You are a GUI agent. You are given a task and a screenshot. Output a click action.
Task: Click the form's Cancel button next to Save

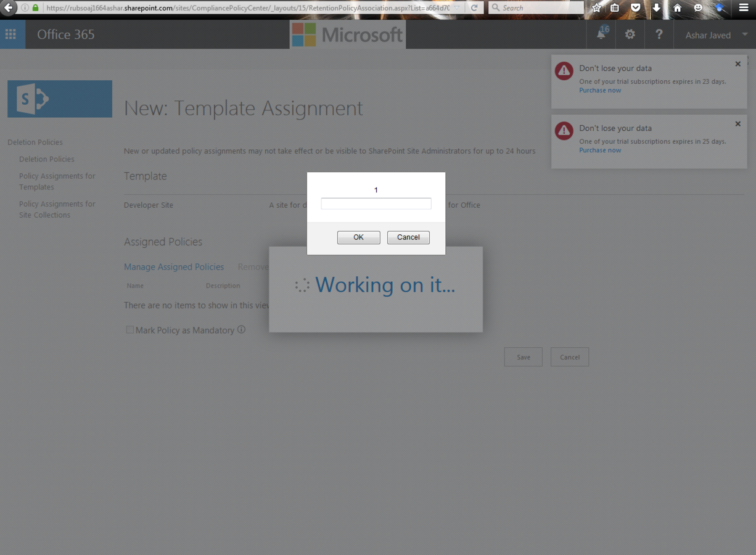pos(570,357)
